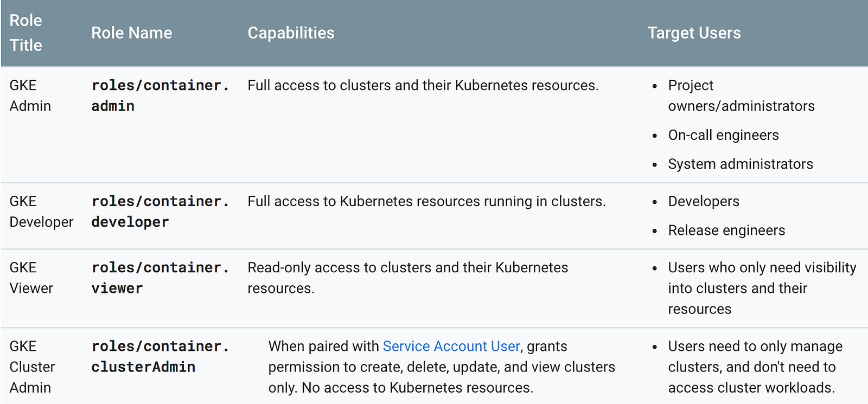Select the roles/container.developer role name

160,211
